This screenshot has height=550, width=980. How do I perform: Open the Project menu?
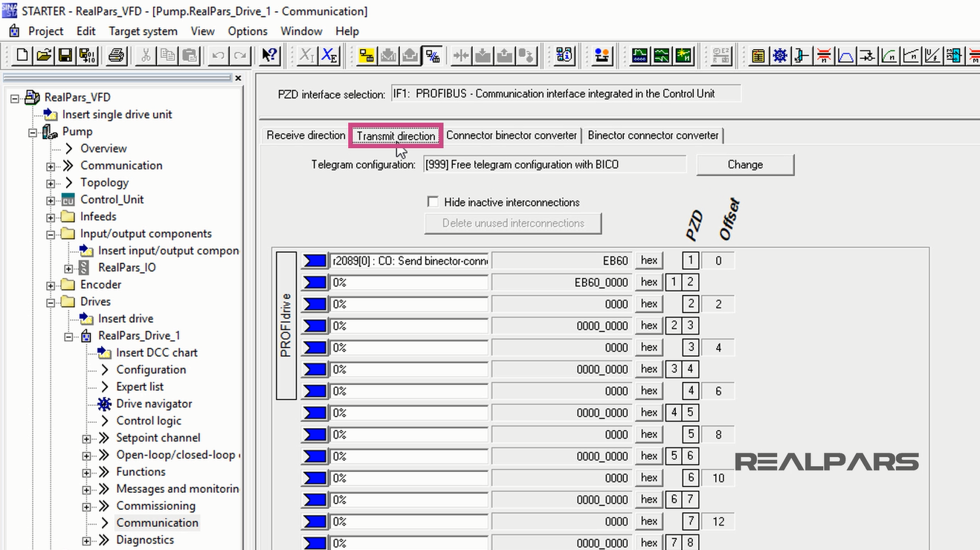pyautogui.click(x=45, y=31)
